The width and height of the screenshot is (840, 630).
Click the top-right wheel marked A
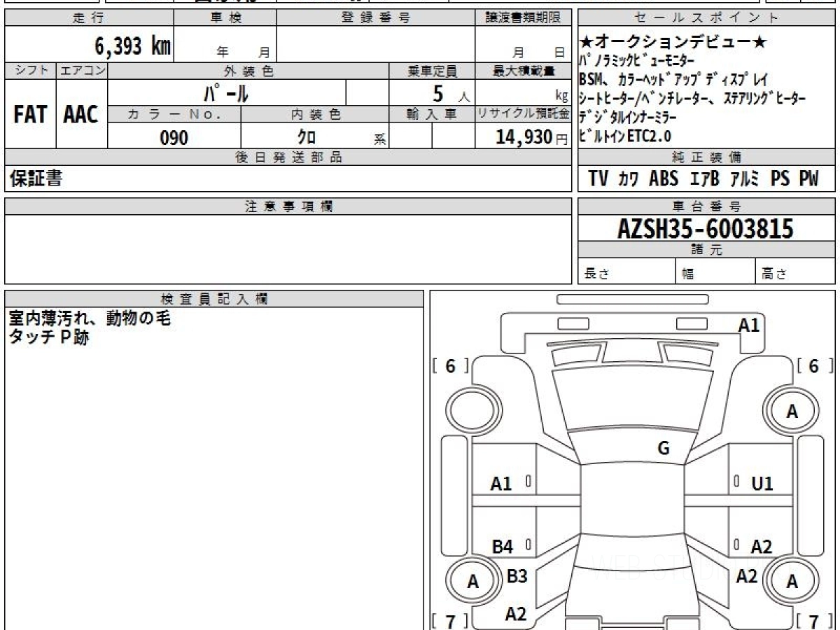[792, 412]
